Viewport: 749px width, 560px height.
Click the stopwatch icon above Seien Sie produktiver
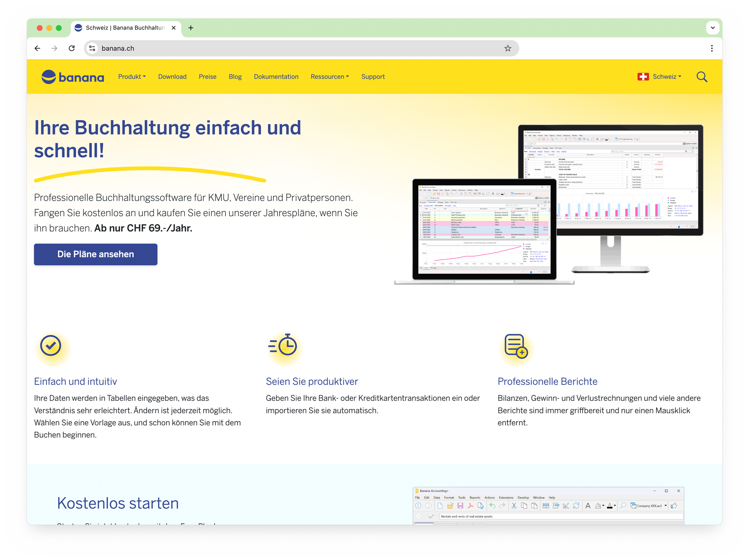point(283,345)
